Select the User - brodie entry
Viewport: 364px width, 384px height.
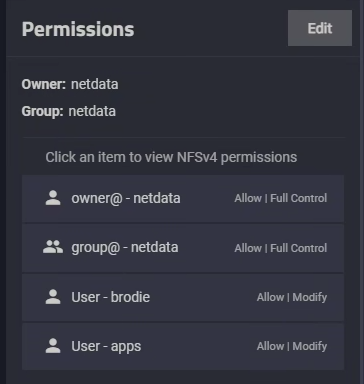(183, 297)
